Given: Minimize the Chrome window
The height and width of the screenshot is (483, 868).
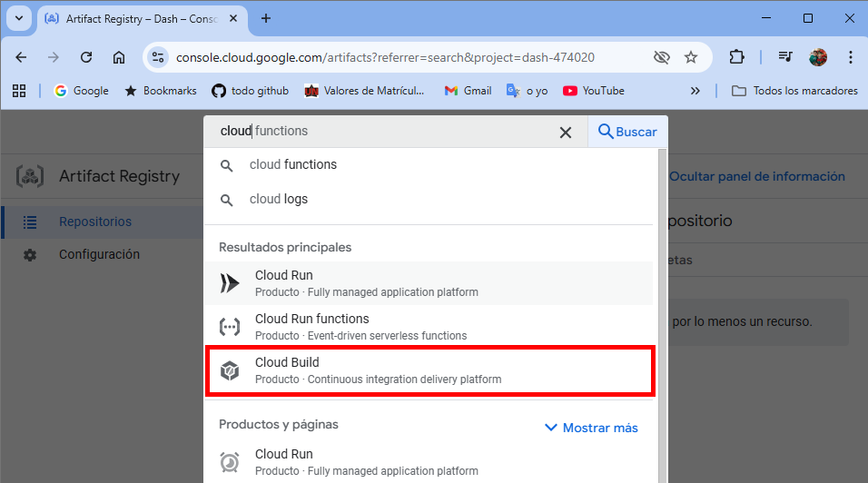Looking at the screenshot, I should tap(766, 18).
